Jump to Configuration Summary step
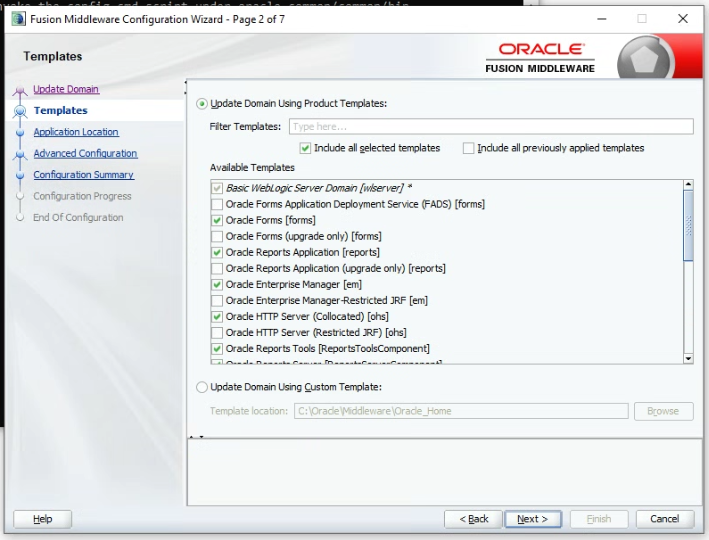709x540 pixels. (84, 175)
